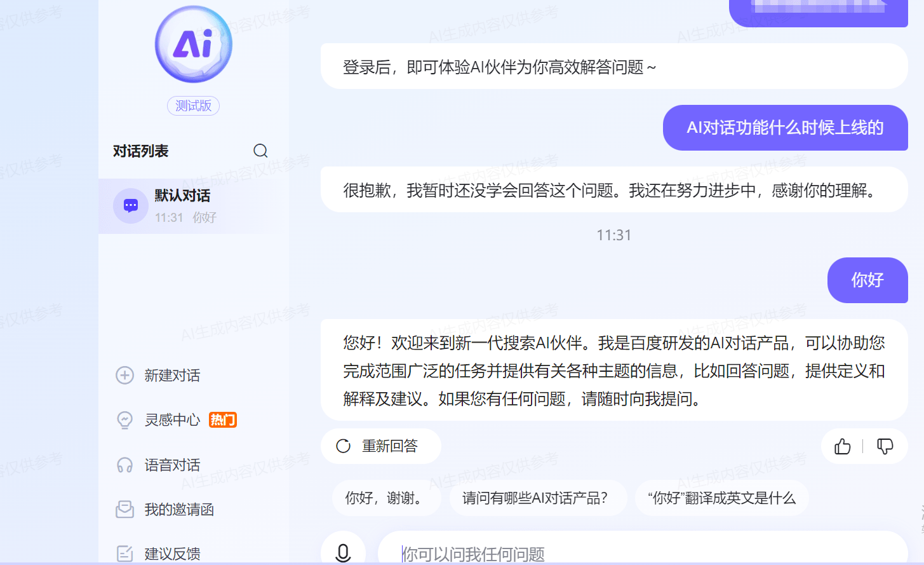The height and width of the screenshot is (565, 924).
Task: Click the 重新回答 regenerate button
Action: point(381,446)
